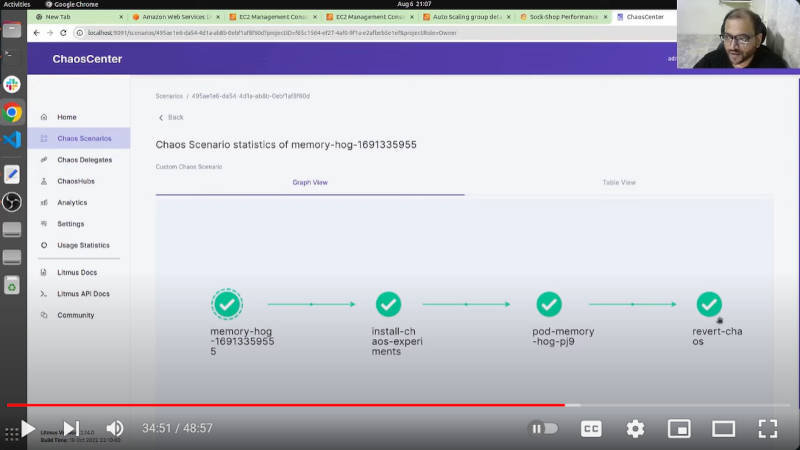Image resolution: width=800 pixels, height=450 pixels.
Task: Click the browser forward arrow
Action: point(50,33)
